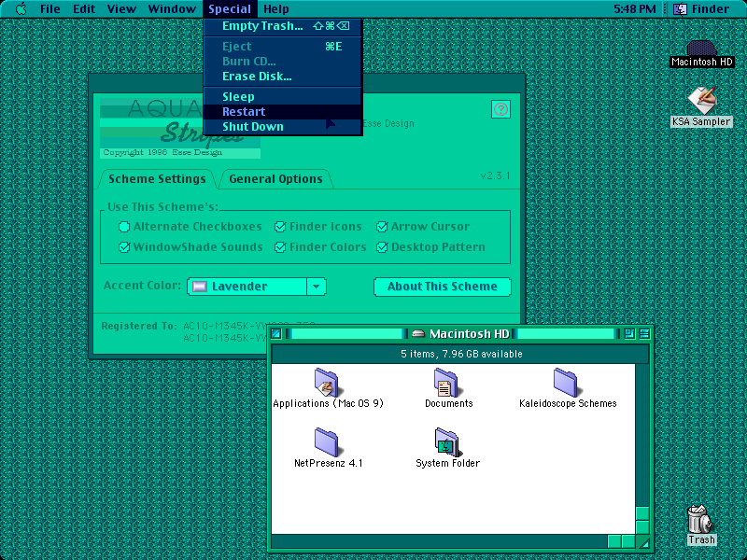747x560 pixels.
Task: Select the Kaleidoscope Schemes folder
Action: pyautogui.click(x=568, y=388)
